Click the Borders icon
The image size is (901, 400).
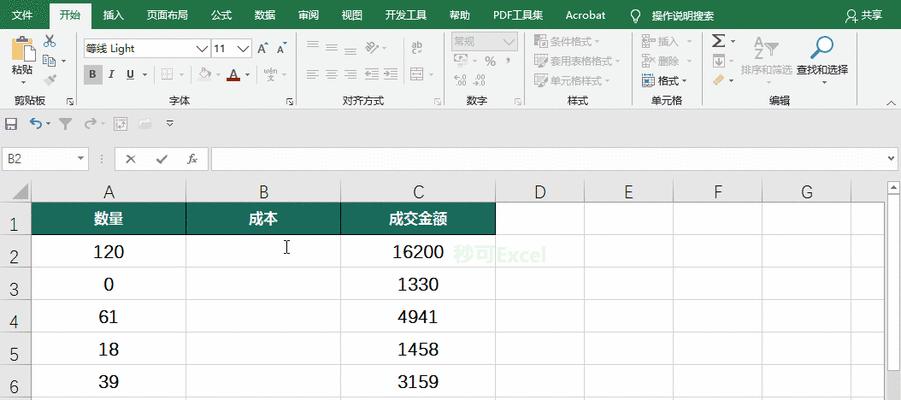(167, 74)
